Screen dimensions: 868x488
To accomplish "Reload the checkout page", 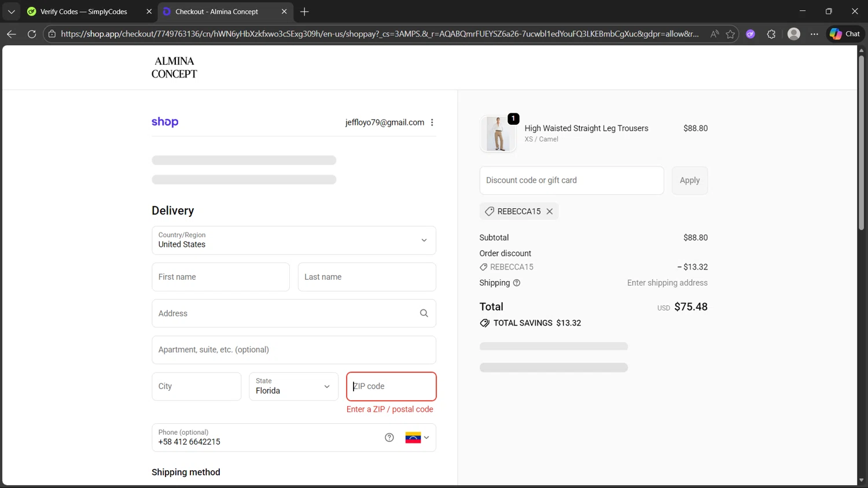I will click(32, 34).
